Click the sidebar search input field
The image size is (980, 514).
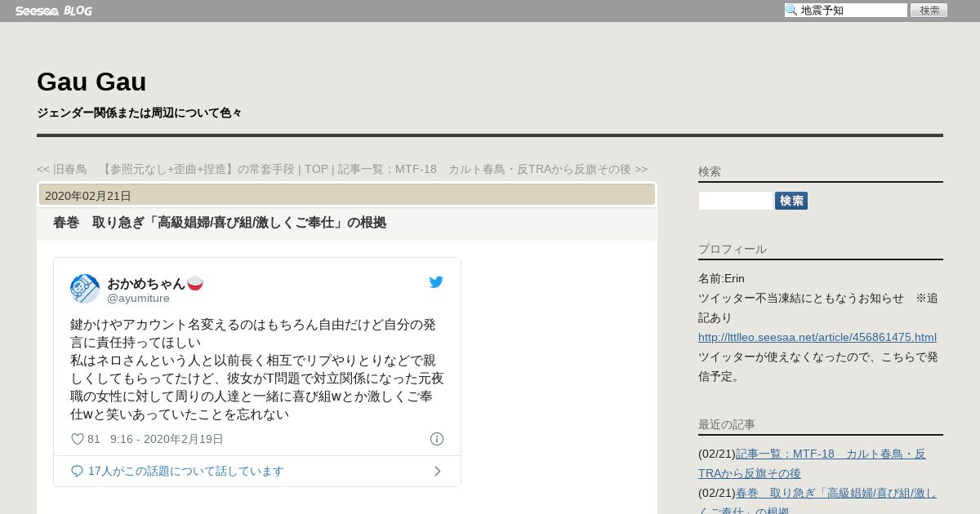[736, 201]
